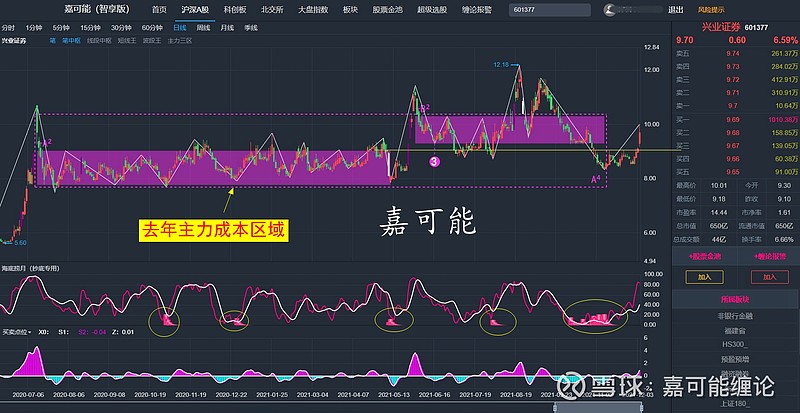Switch to 周线 weekly chart

pos(204,28)
